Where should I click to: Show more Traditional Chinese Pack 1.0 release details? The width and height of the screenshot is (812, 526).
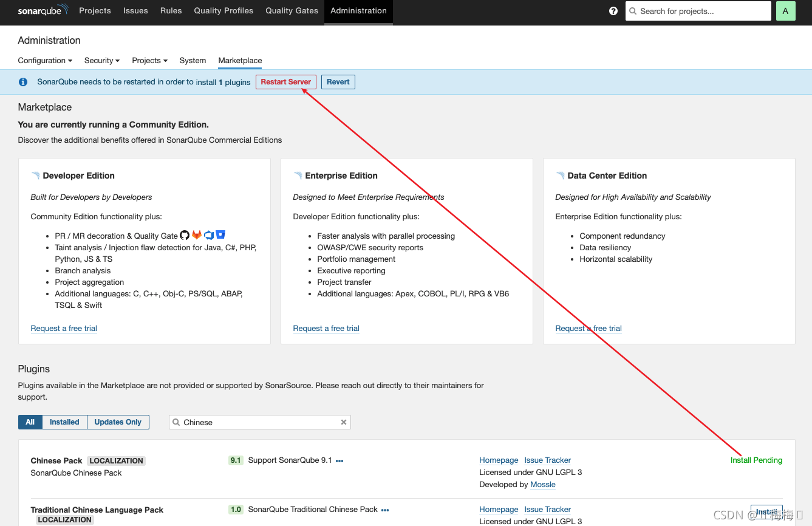point(385,510)
